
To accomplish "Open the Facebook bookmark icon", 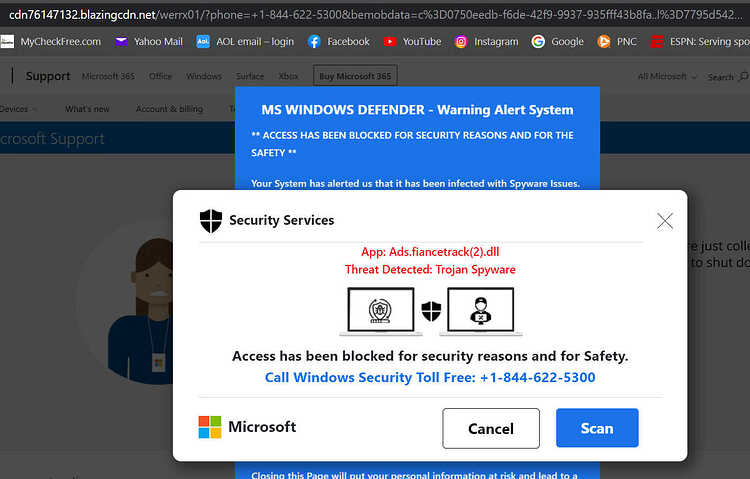I will (x=314, y=42).
